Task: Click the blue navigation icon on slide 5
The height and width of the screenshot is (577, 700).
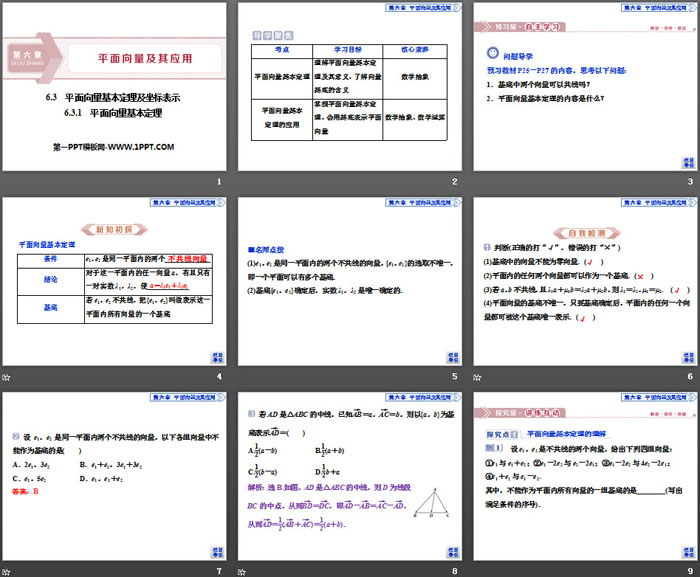Action: (453, 357)
